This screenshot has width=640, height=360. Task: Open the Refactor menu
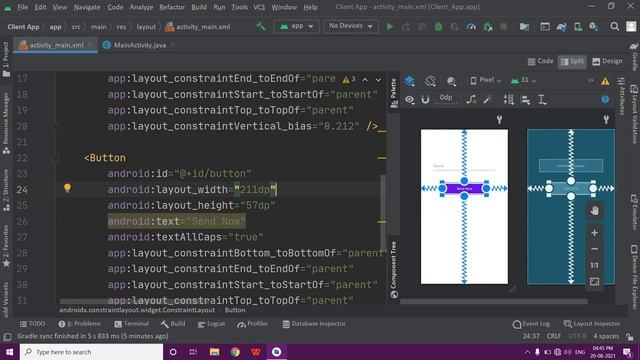pos(172,7)
